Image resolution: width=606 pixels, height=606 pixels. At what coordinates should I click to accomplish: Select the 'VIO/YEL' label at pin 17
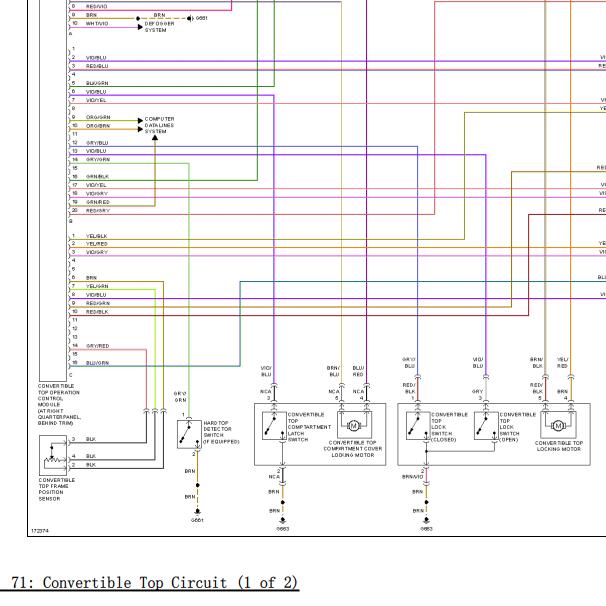coord(96,185)
